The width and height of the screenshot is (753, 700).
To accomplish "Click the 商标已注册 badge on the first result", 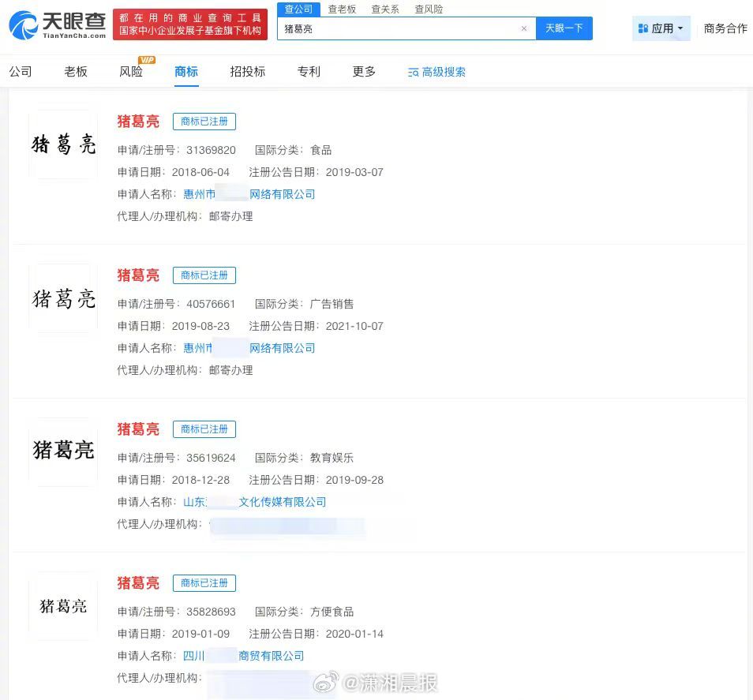I will click(x=204, y=121).
